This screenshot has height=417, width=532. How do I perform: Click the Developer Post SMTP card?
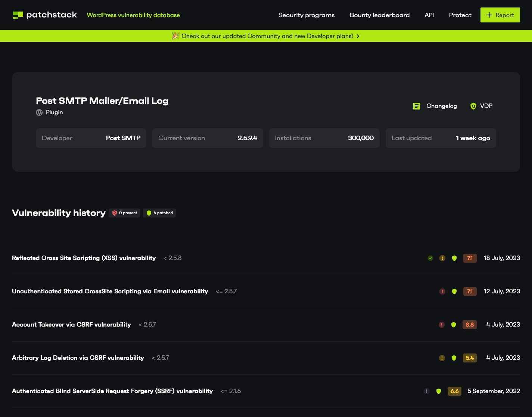point(91,138)
